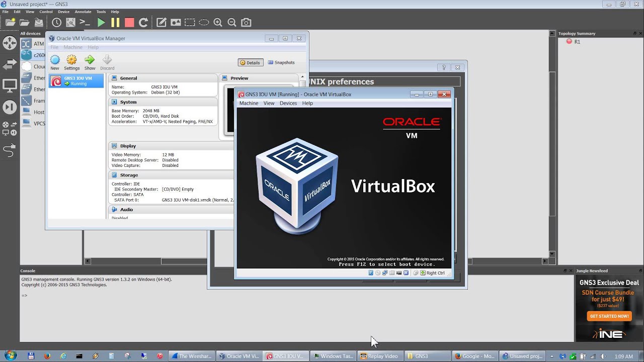The image size is (644, 362).
Task: Switch to Snapshots view in VirtualBox Manager
Action: coord(281,63)
